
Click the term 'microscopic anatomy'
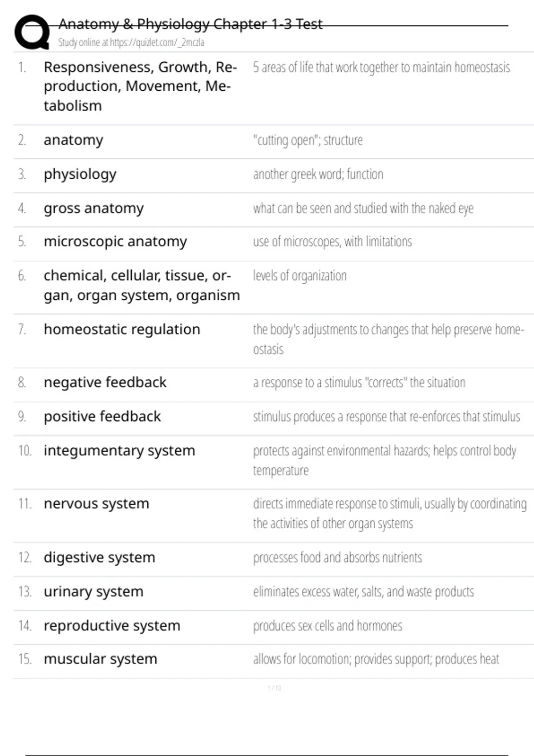[x=115, y=241]
